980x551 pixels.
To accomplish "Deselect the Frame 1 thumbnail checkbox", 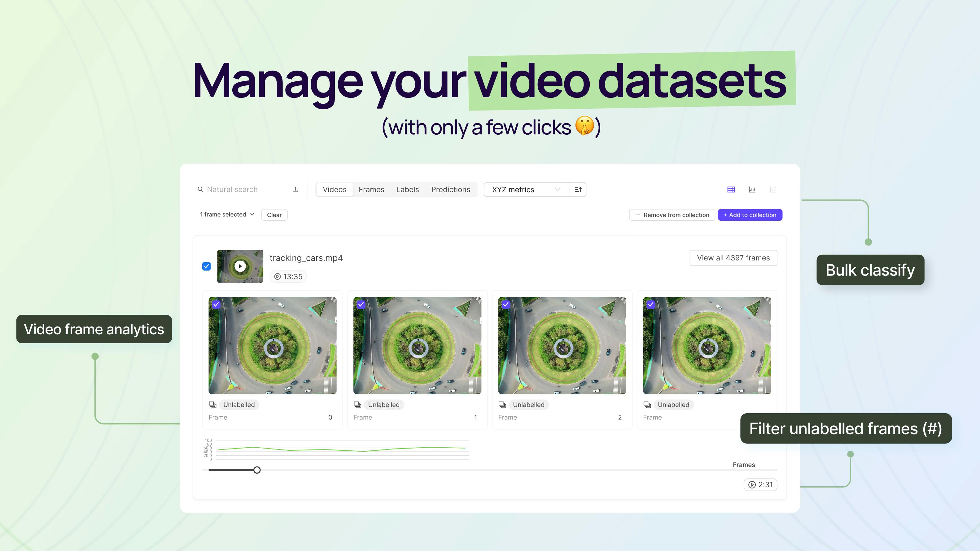I will click(361, 304).
